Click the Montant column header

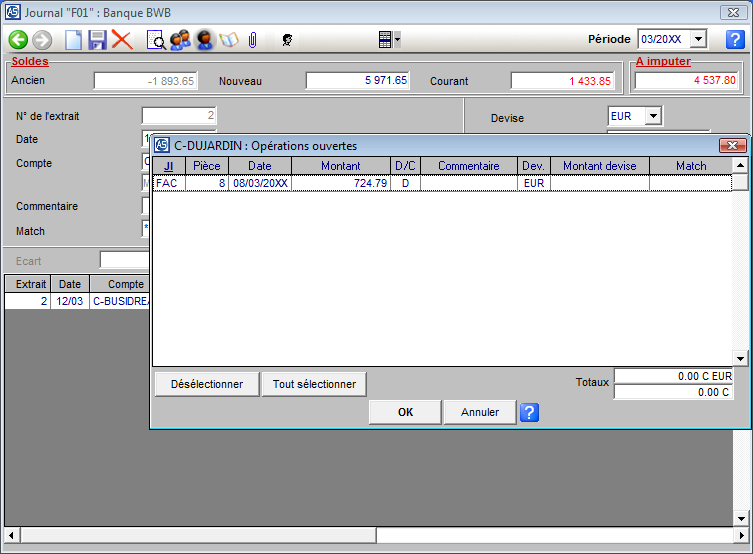pos(340,166)
